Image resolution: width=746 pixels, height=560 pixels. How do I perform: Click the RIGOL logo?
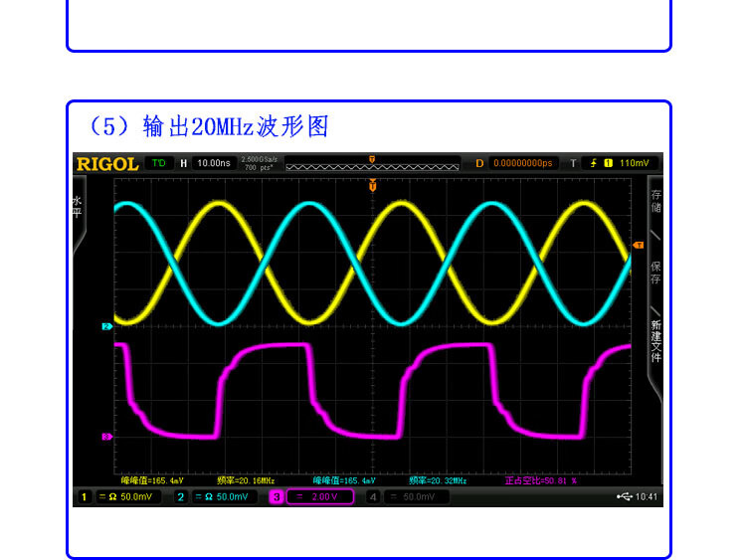pos(107,164)
